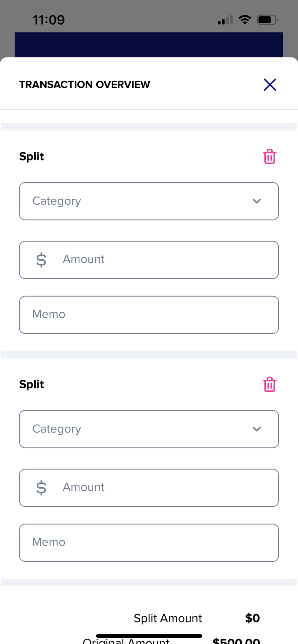Expand the second split's Category dropdown

click(x=149, y=429)
